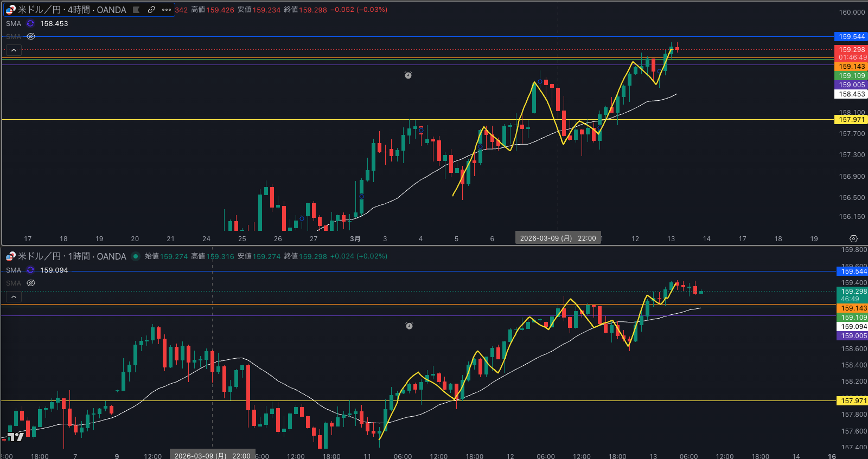This screenshot has width=868, height=459.
Task: Click the flag icon in the 4-hour chart title
Action: [137, 10]
